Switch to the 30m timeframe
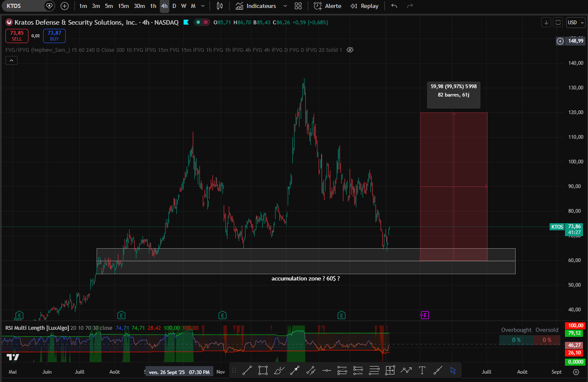Image resolution: width=588 pixels, height=382 pixels. 139,6
